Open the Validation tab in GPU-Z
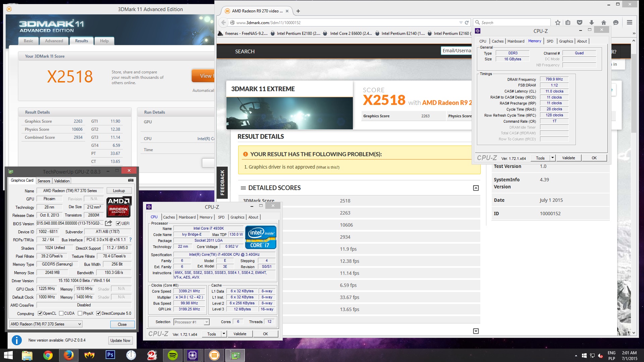Image resolution: width=644 pixels, height=362 pixels. click(x=62, y=181)
